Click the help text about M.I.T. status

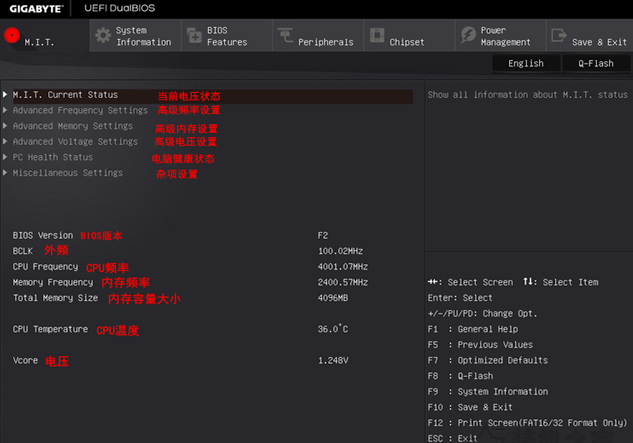[x=528, y=95]
